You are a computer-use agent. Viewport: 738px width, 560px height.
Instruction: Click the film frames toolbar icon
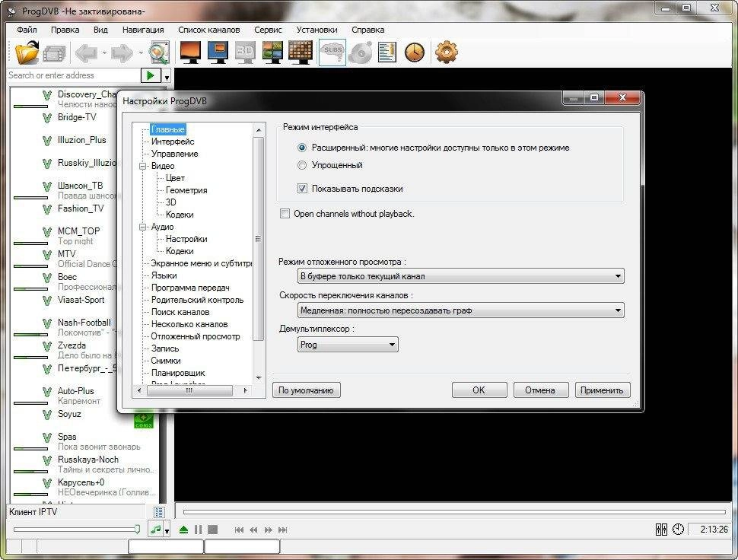(x=54, y=53)
